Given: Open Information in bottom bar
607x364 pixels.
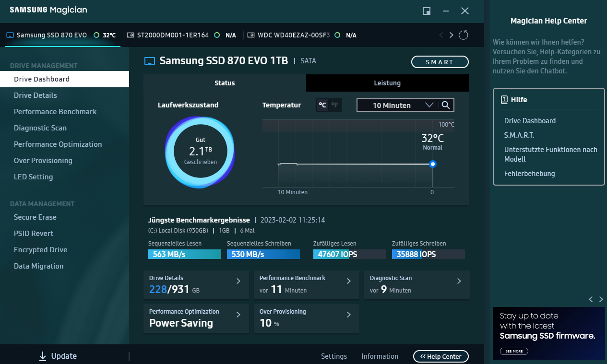Looking at the screenshot, I should pos(380,356).
